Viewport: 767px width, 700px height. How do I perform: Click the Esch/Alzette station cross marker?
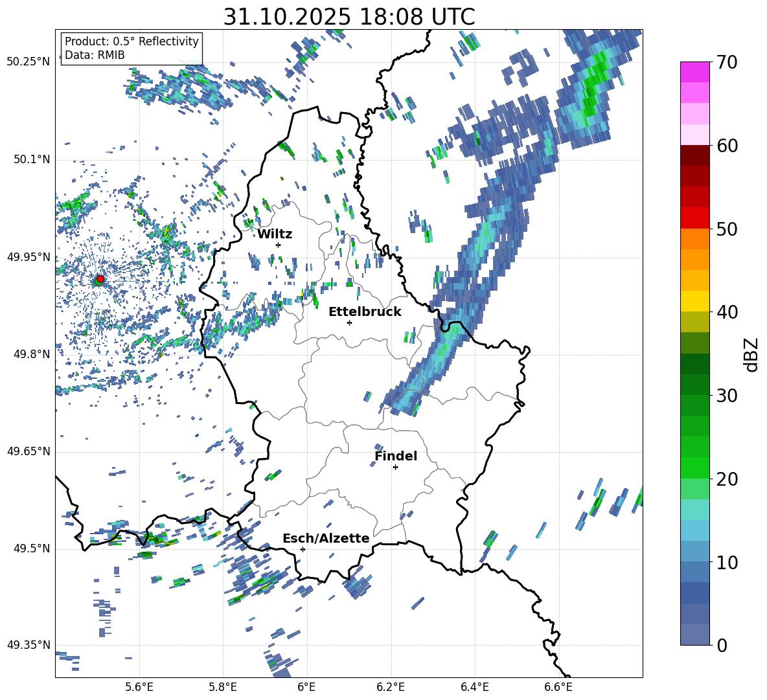click(303, 549)
